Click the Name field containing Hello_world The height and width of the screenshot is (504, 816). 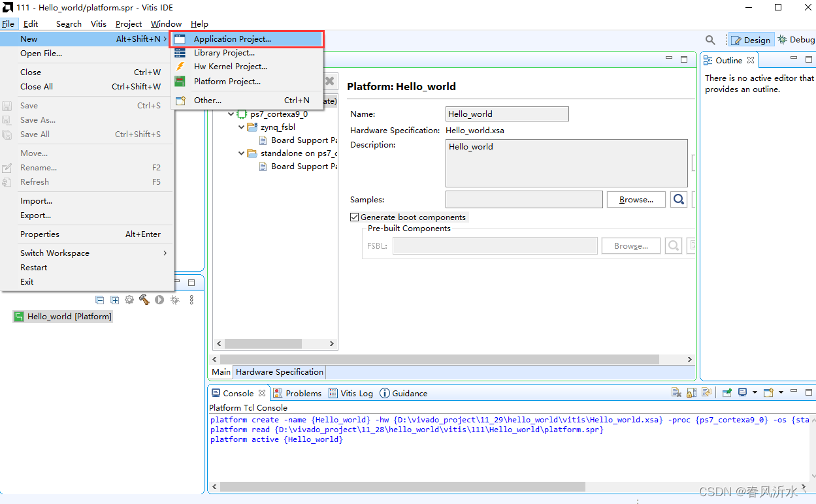click(x=507, y=114)
